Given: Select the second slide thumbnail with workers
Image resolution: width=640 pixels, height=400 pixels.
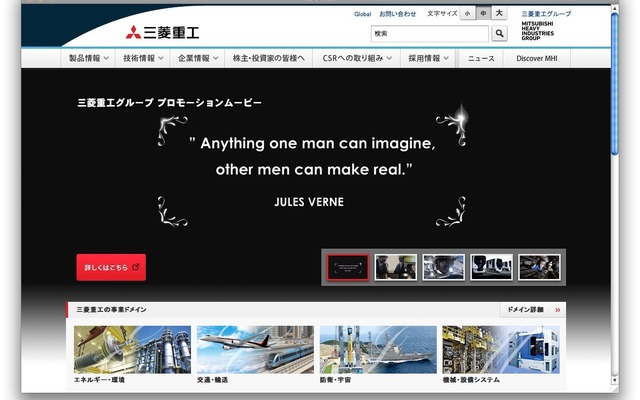Looking at the screenshot, I should coord(396,267).
